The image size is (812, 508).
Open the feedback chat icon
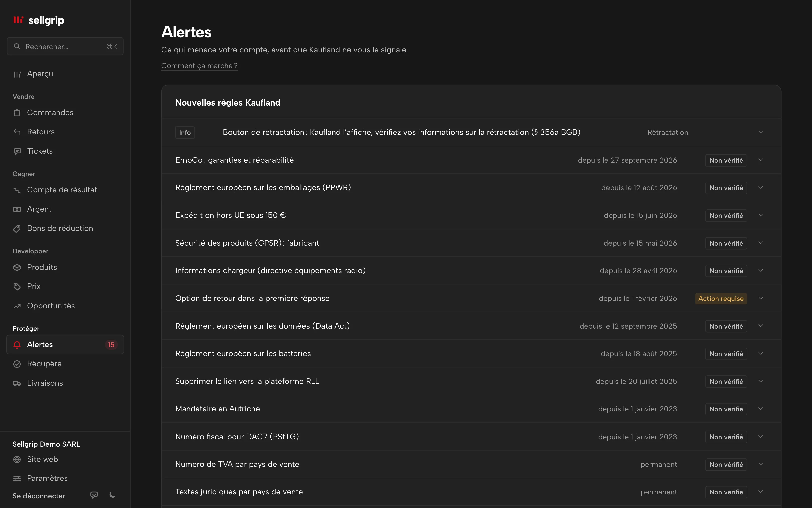[94, 495]
